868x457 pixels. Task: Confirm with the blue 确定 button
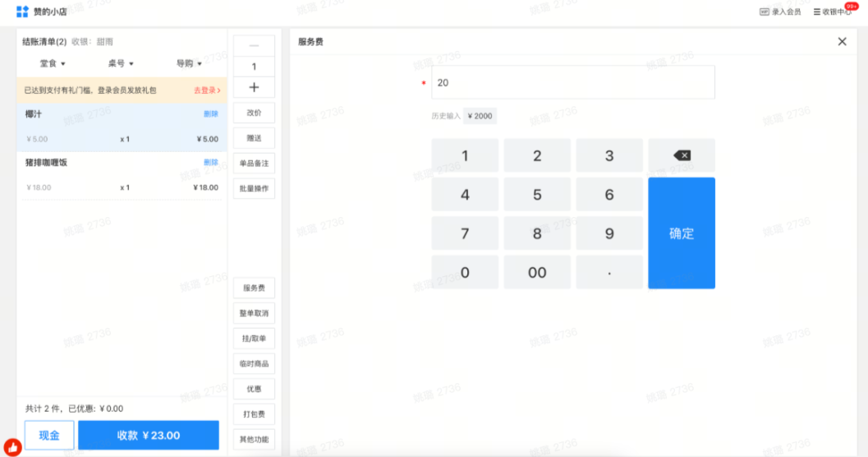point(682,233)
